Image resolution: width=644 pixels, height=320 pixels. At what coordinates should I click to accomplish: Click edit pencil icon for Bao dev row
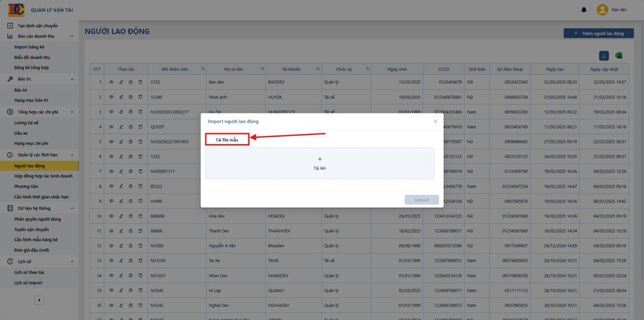point(121,82)
